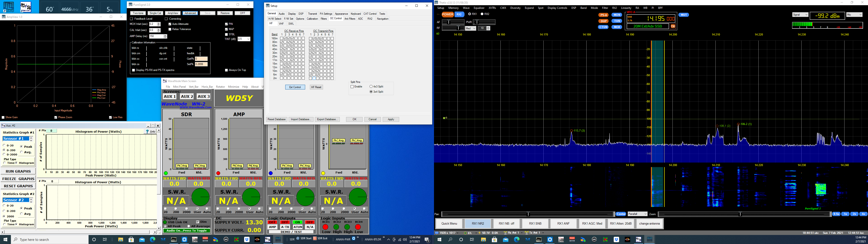Click the yellow sensor indicator light

323,173
